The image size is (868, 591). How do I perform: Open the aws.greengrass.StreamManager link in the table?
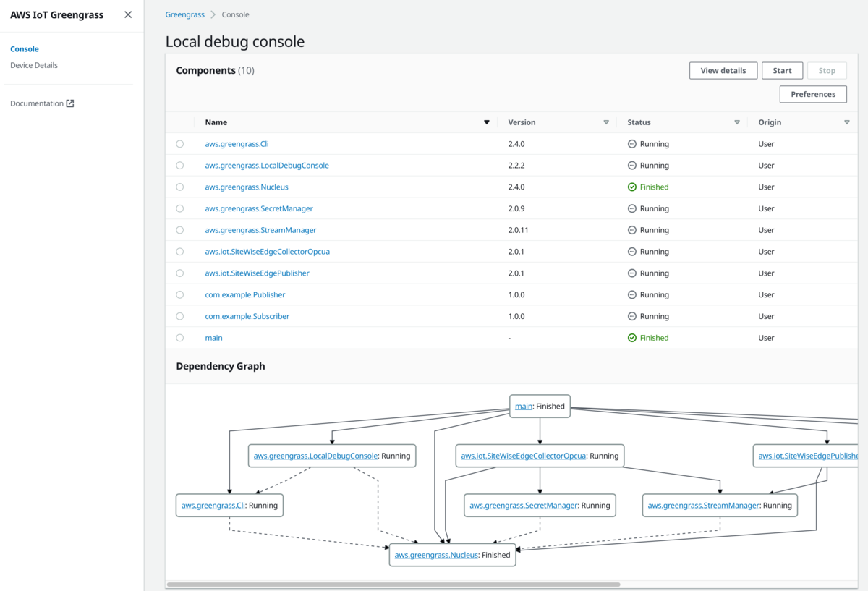click(260, 230)
